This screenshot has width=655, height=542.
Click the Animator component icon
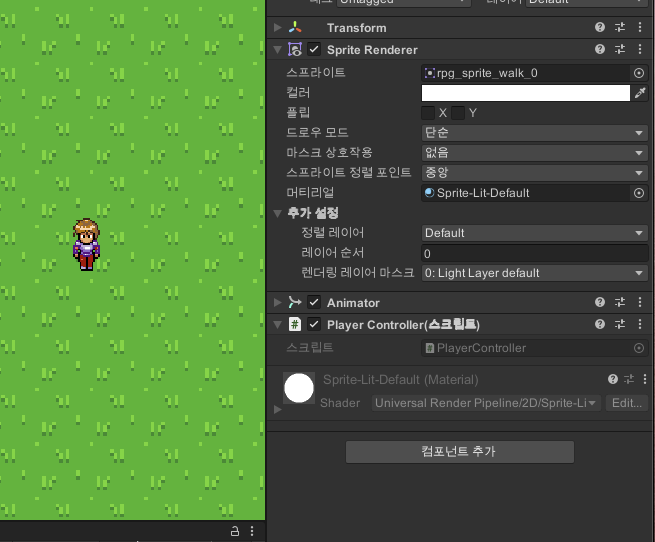pos(295,302)
